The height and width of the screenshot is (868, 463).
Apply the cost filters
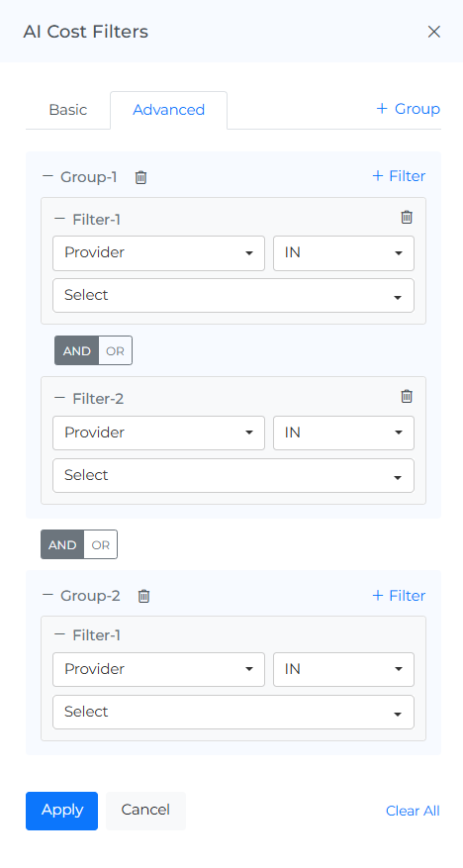pyautogui.click(x=62, y=811)
